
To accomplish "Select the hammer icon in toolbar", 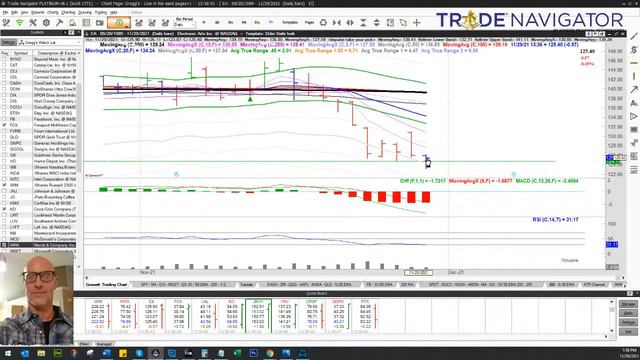I will pyautogui.click(x=59, y=23).
